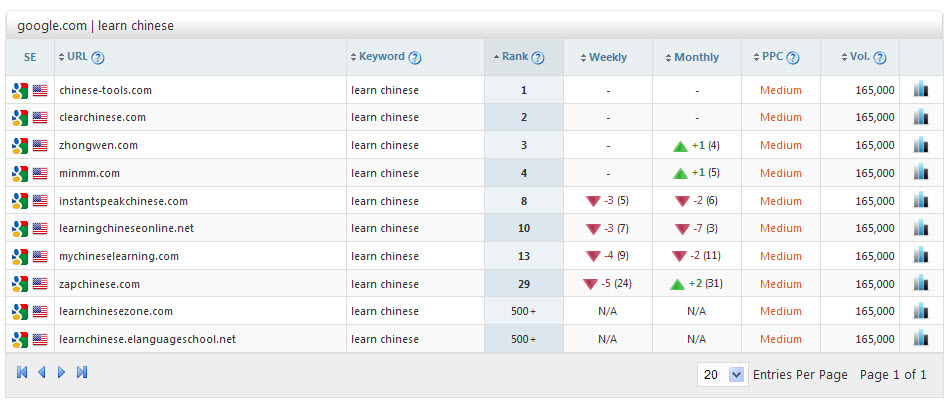Click chart icon for zapchinese.com row
Screen dimensions: 947x408
coord(920,284)
